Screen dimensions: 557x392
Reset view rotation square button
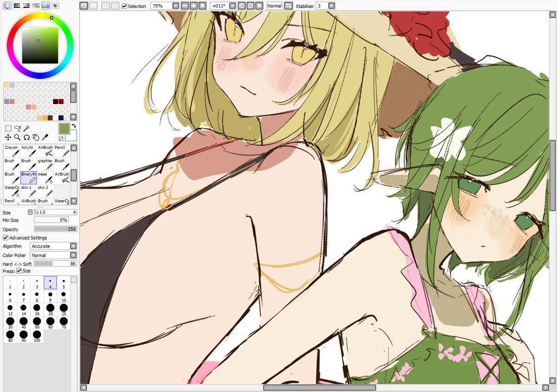pos(259,6)
